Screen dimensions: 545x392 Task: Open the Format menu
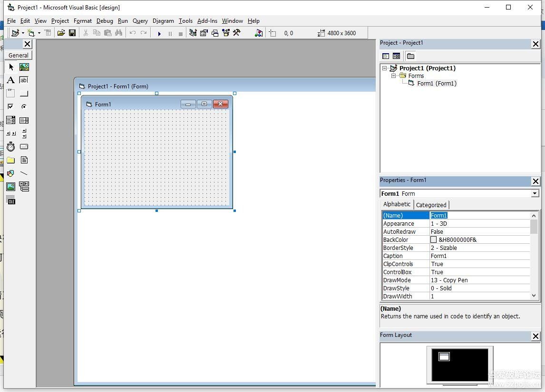[x=83, y=21]
